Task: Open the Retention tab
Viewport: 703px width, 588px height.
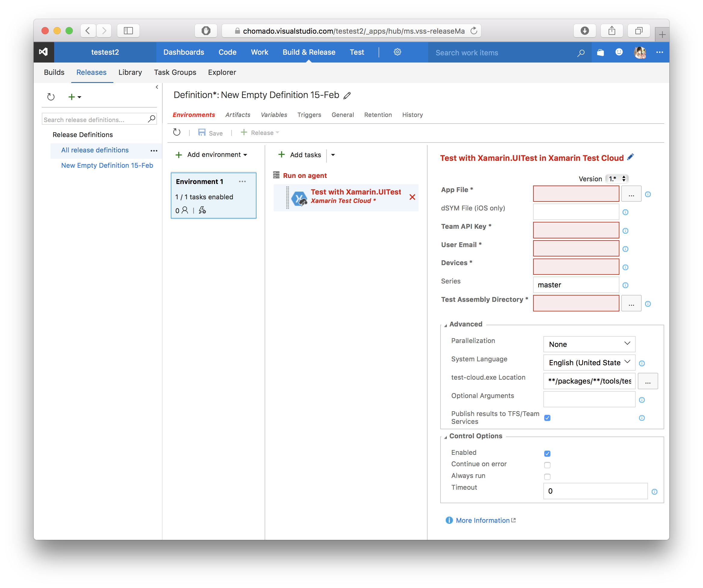Action: pos(378,115)
